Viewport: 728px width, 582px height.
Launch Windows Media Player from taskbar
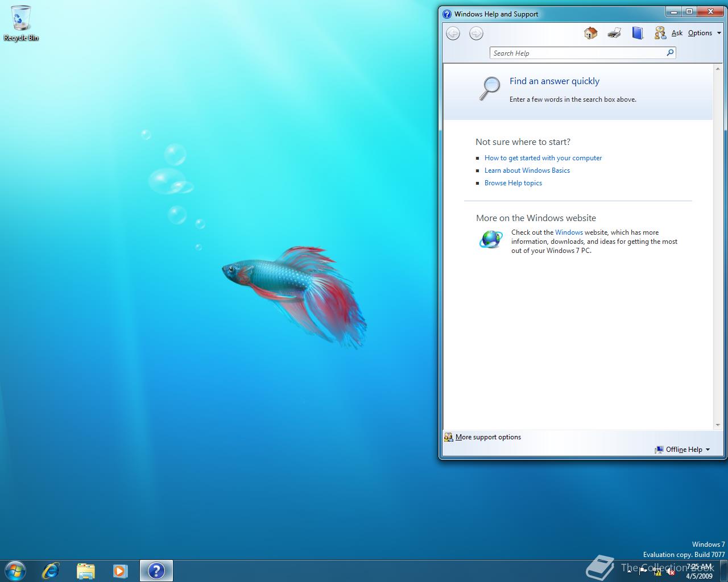[x=120, y=571]
